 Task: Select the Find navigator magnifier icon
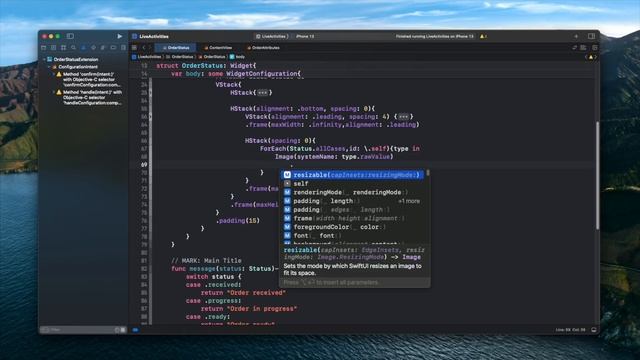point(73,48)
